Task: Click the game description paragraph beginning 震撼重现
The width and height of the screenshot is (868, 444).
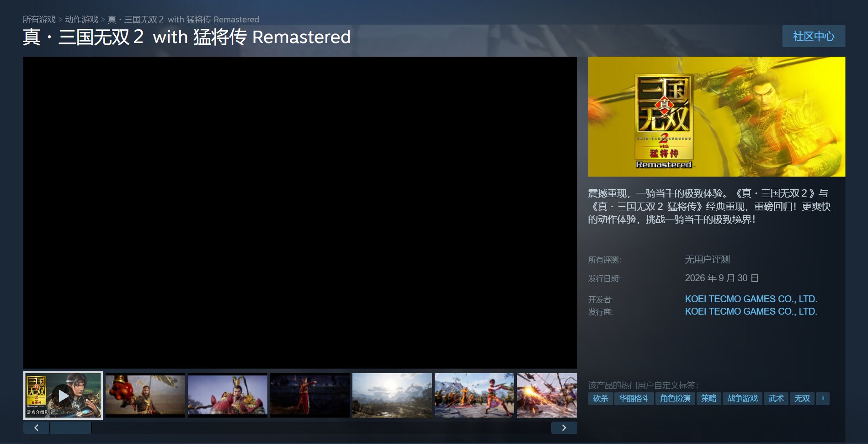Action: [709, 207]
